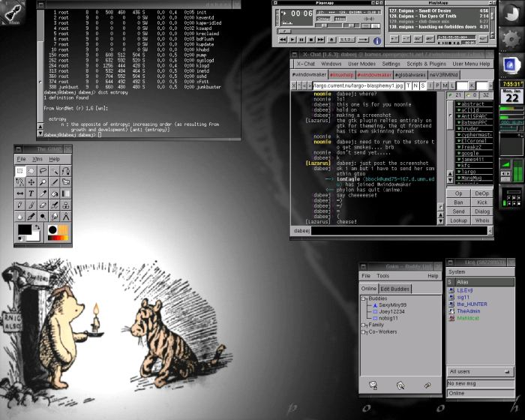Click the blue info icon in Player
Screen dimensions: 525x420
[377, 40]
